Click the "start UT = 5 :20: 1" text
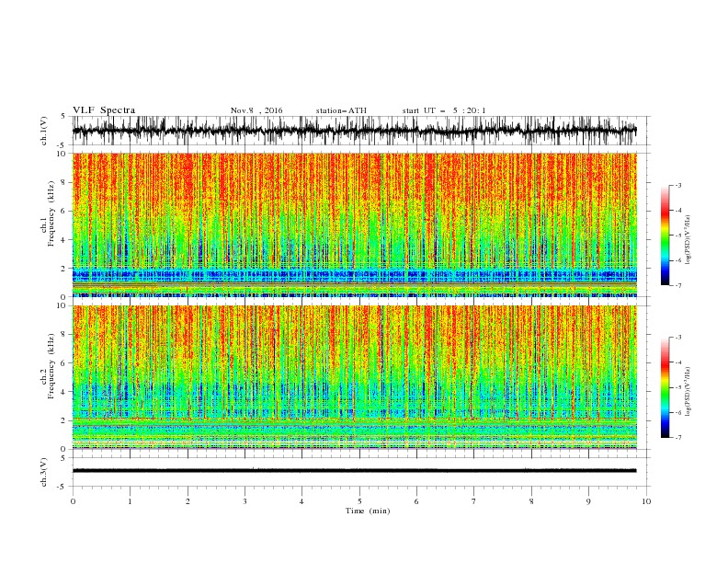728x563 pixels. pos(444,110)
